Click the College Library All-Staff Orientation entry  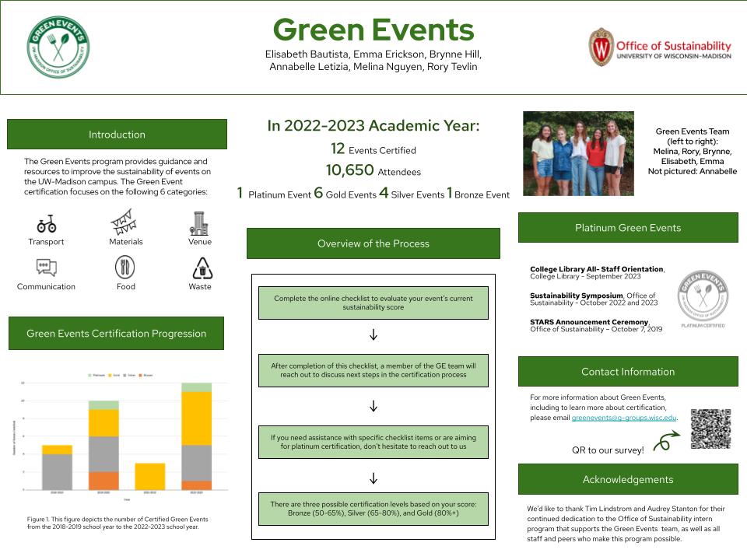coord(598,272)
